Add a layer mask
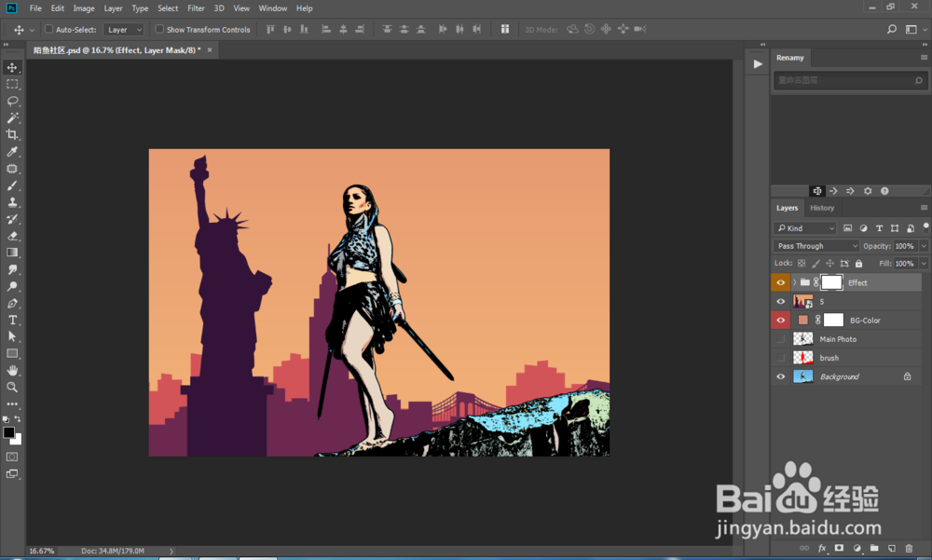 click(840, 548)
